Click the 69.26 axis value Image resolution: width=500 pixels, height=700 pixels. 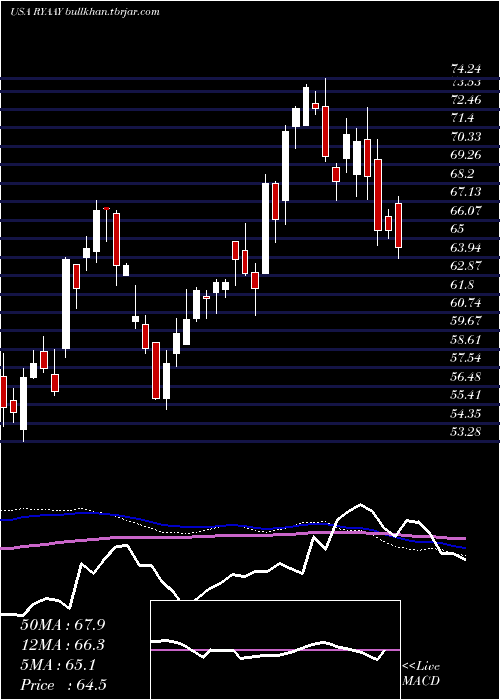(467, 155)
